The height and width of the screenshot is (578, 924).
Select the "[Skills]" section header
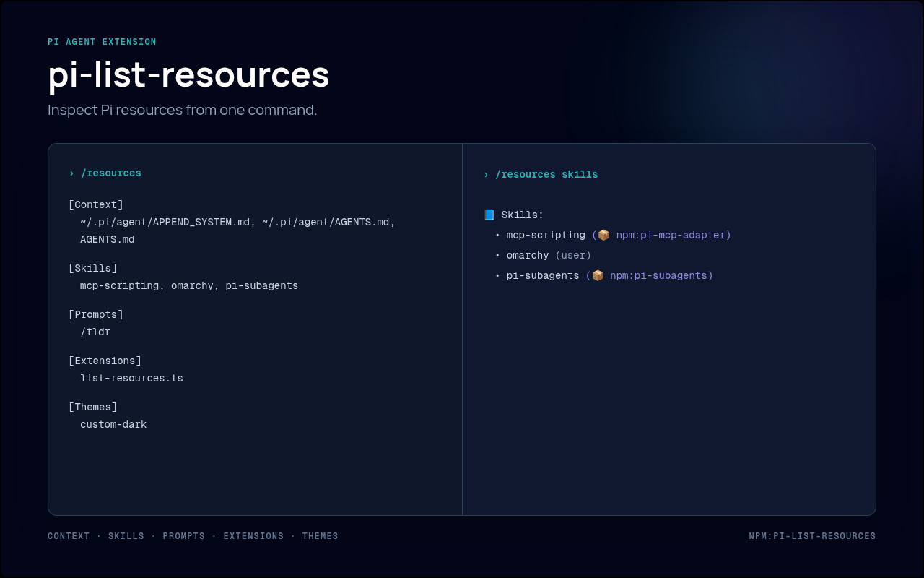[x=92, y=269]
